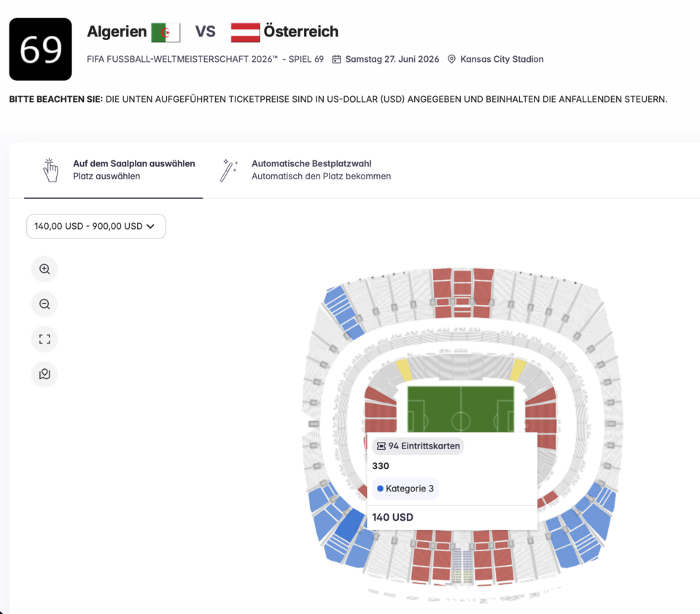Click the Austrian flag next to Österreich
This screenshot has width=700, height=614.
244,31
